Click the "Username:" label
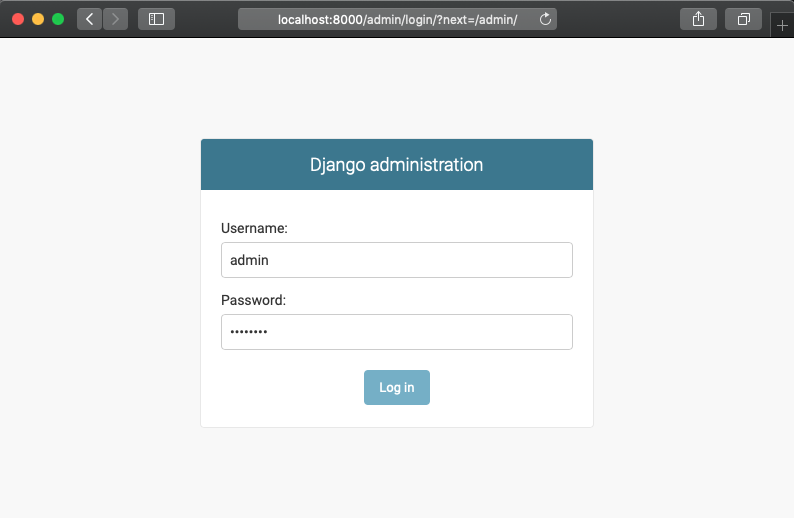 pyautogui.click(x=254, y=229)
